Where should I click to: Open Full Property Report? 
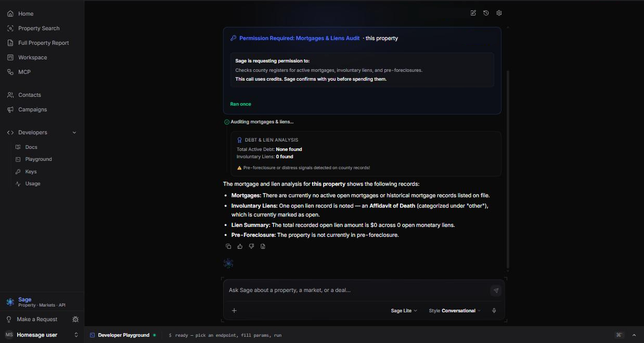[42, 43]
